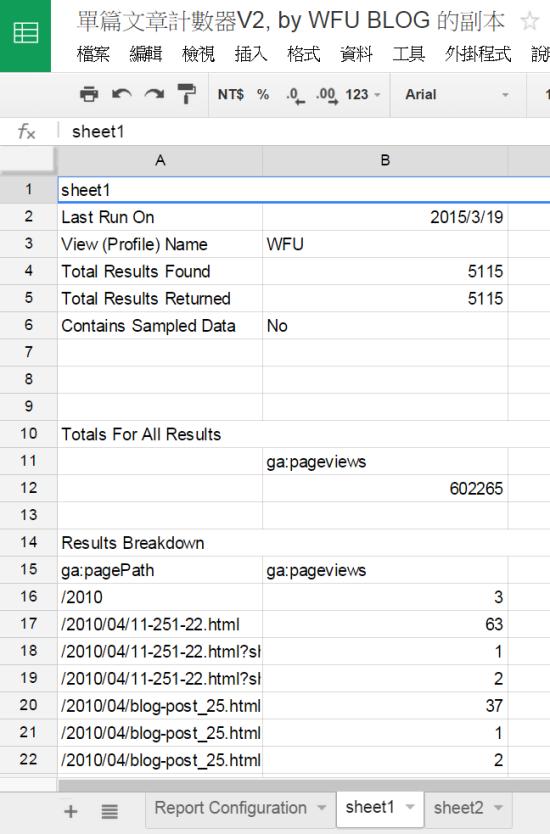Redo the last action

155,95
